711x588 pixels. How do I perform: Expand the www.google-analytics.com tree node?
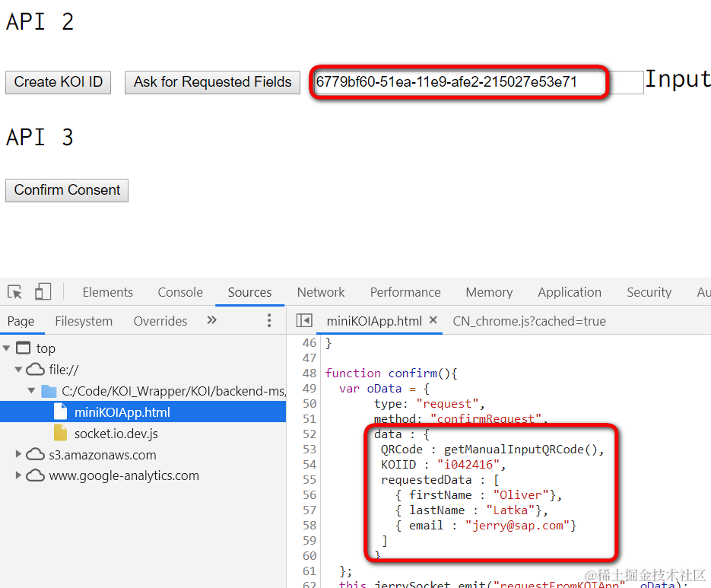pos(18,475)
